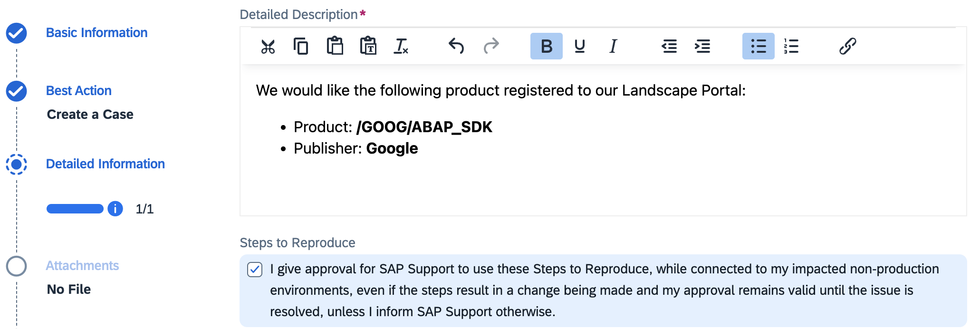Click the completeness progress bar showing 1/1
Screen dimensions: 980x329
click(75, 208)
